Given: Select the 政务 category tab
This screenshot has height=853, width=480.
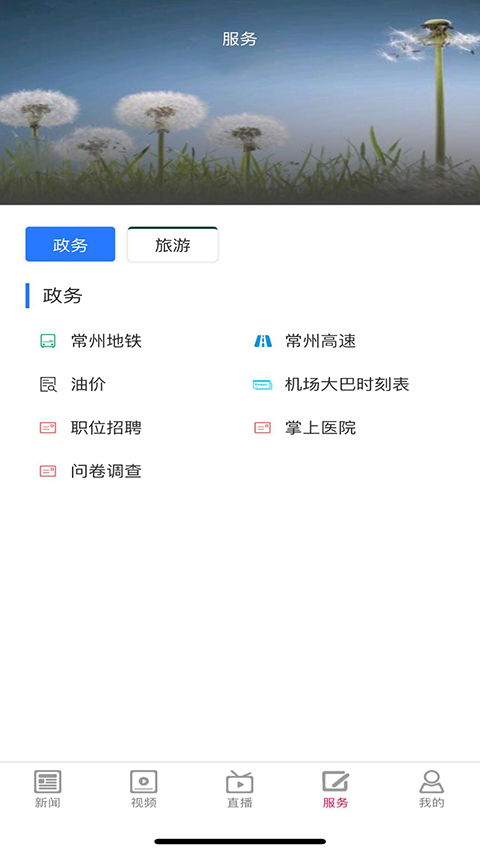Looking at the screenshot, I should click(x=70, y=244).
